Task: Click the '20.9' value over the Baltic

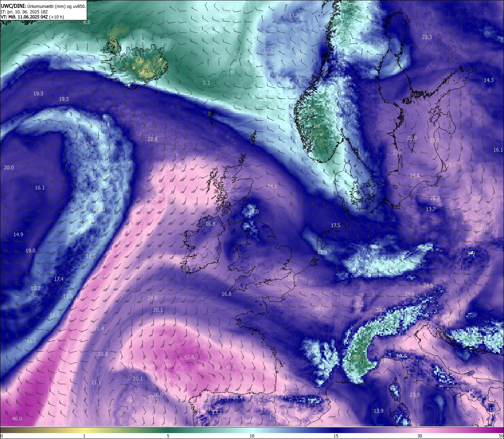Action: click(412, 138)
